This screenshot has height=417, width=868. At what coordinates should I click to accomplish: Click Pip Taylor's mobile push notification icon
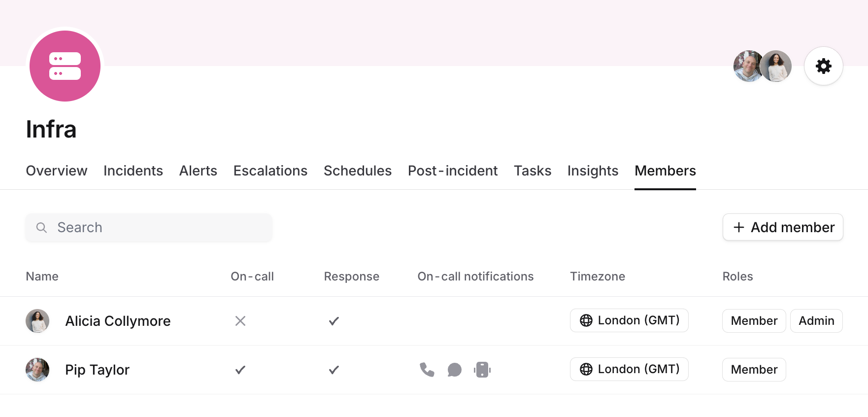482,370
